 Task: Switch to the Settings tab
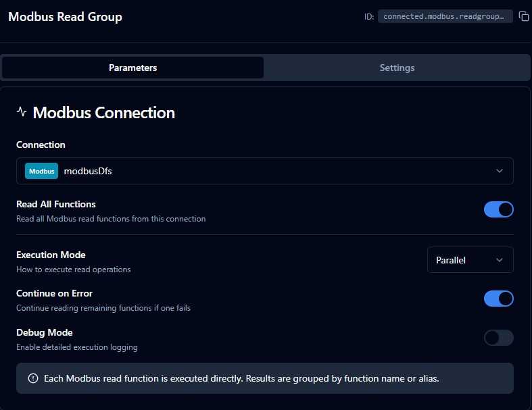(x=397, y=68)
